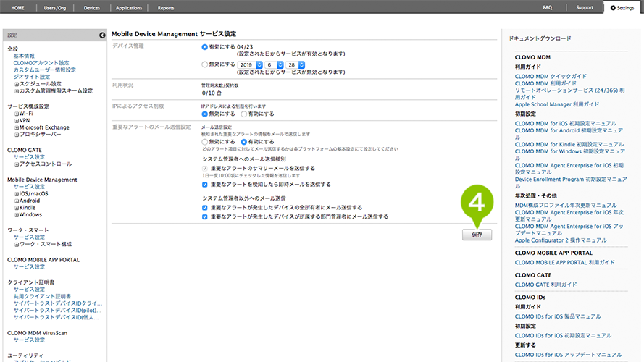Select 無効にする for alert mail sending
Screen dimensions: 644x362
[204, 142]
